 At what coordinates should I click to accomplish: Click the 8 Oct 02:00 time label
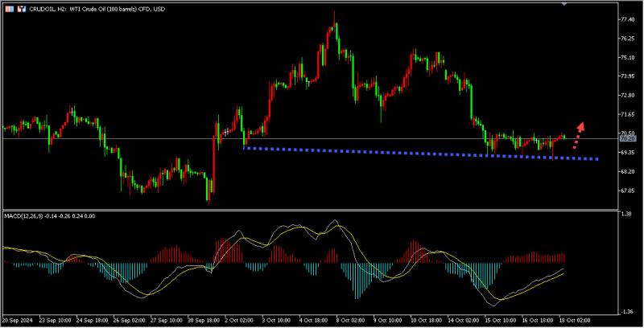pos(351,320)
